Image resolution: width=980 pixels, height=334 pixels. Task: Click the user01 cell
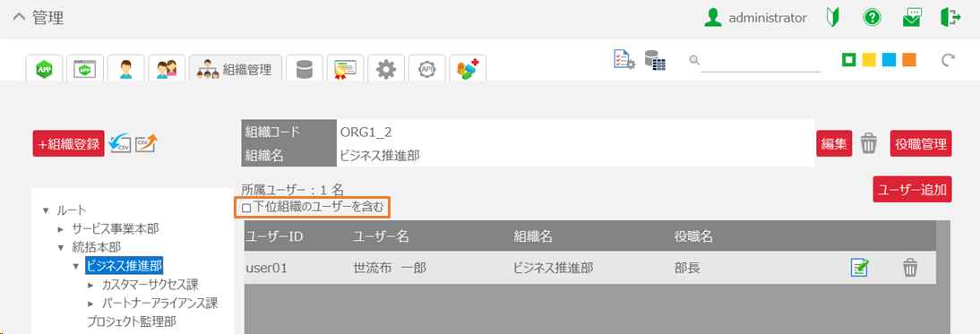(266, 268)
